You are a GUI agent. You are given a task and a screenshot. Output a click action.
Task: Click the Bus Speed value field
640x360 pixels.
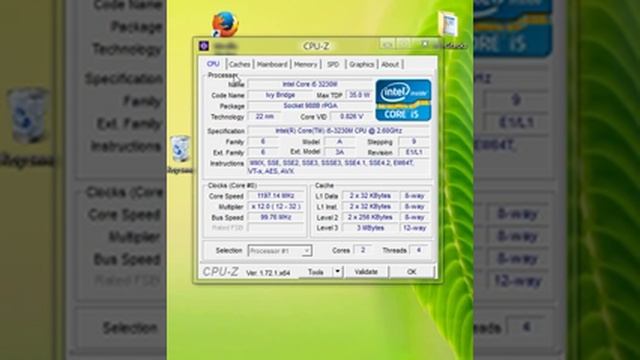276,218
